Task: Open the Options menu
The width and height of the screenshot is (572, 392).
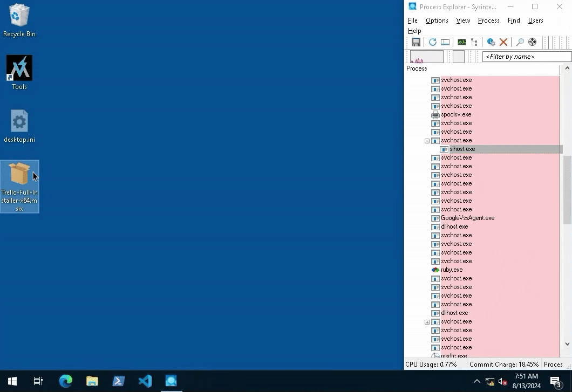Action: click(437, 20)
